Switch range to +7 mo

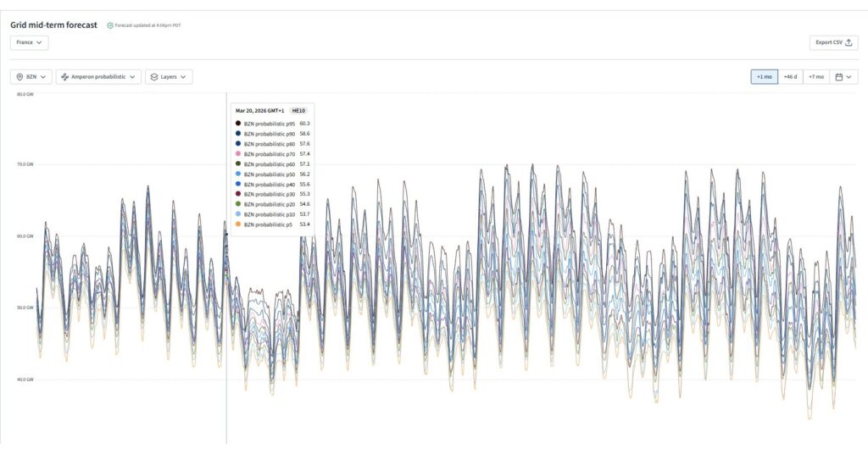click(x=815, y=77)
